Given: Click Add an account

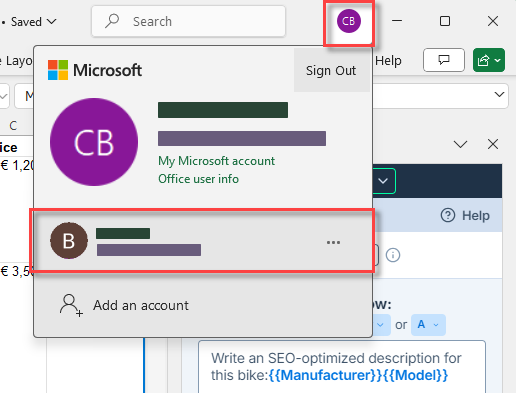Looking at the screenshot, I should (141, 305).
